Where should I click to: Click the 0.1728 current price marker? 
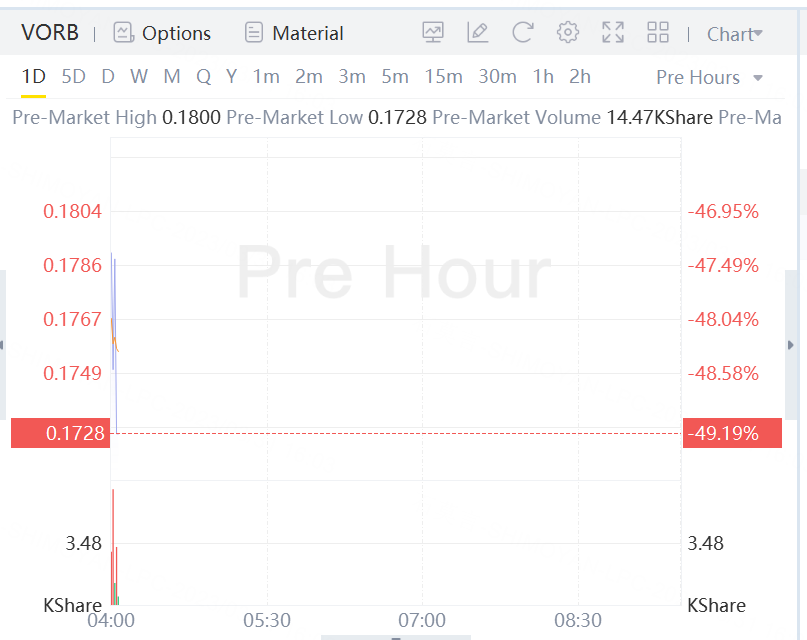coord(60,433)
